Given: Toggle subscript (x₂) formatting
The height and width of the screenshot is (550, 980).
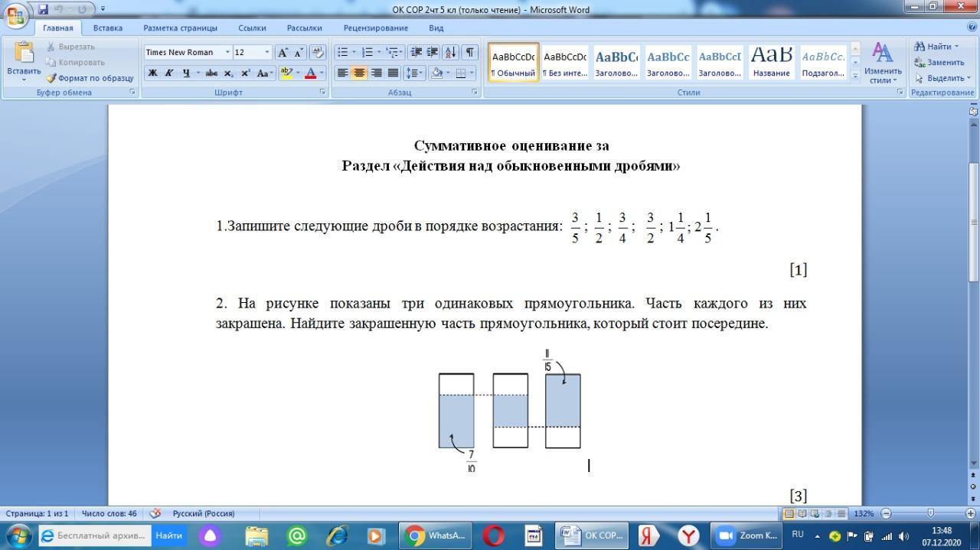Looking at the screenshot, I should pyautogui.click(x=228, y=73).
